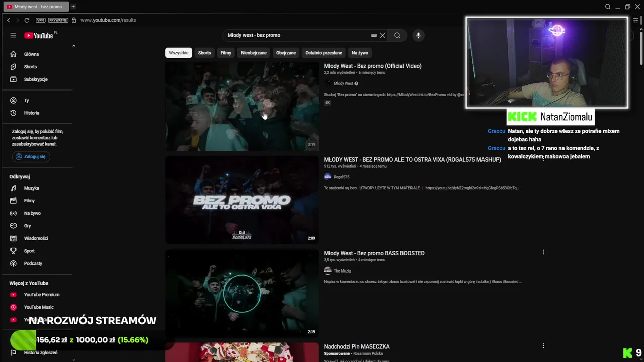Click the 4K badge on first result
Screen dimensions: 644x362
pos(327,103)
